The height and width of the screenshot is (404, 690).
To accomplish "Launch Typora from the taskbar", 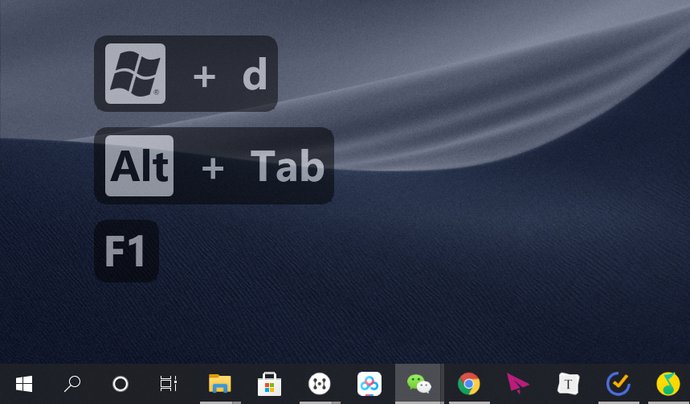I will [568, 384].
